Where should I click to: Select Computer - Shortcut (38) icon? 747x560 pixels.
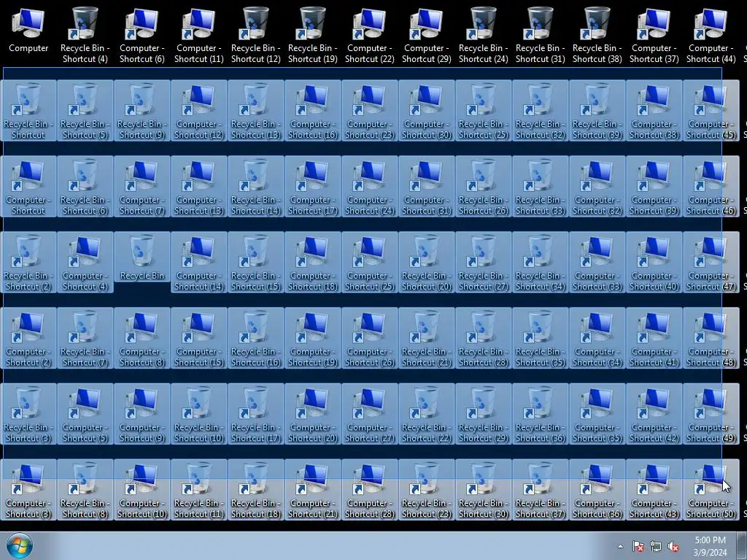(654, 111)
